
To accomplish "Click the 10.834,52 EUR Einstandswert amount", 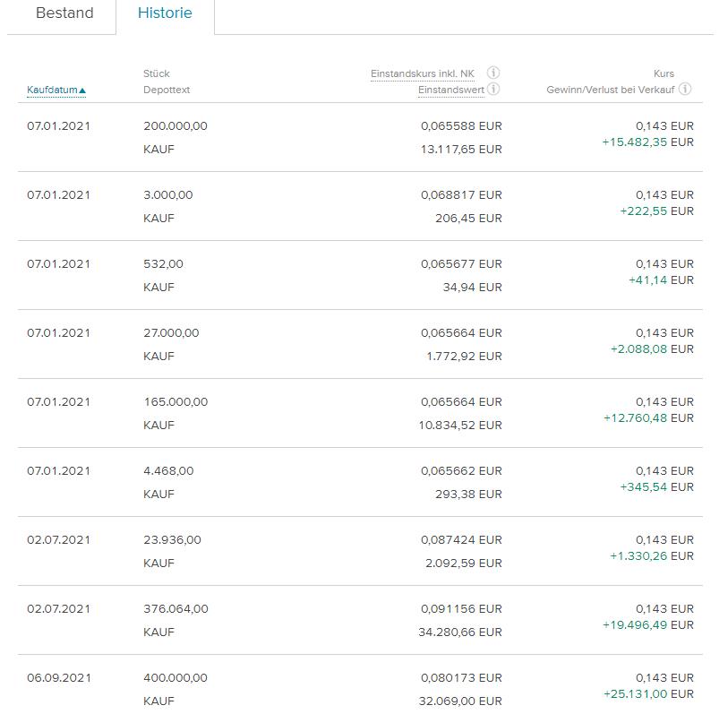I will pyautogui.click(x=460, y=426).
